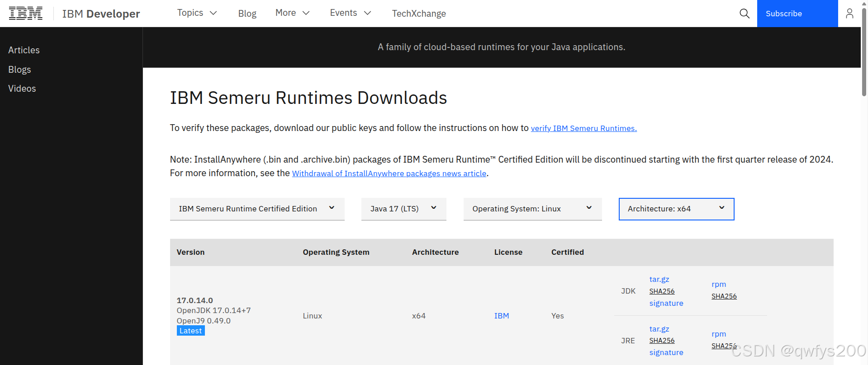Image resolution: width=868 pixels, height=365 pixels.
Task: Click the 17.0.14.0 version text
Action: [x=194, y=300]
